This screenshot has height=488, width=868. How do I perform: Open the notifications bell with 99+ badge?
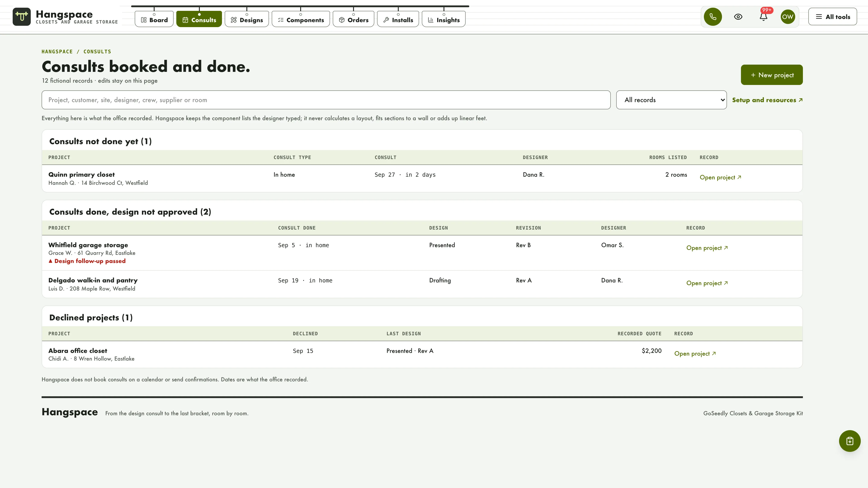coord(764,16)
